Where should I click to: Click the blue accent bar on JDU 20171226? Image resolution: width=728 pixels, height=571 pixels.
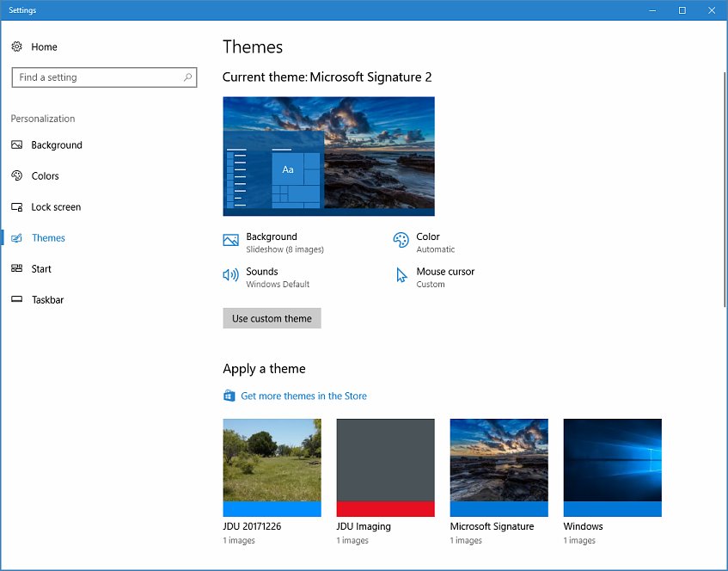pos(272,509)
